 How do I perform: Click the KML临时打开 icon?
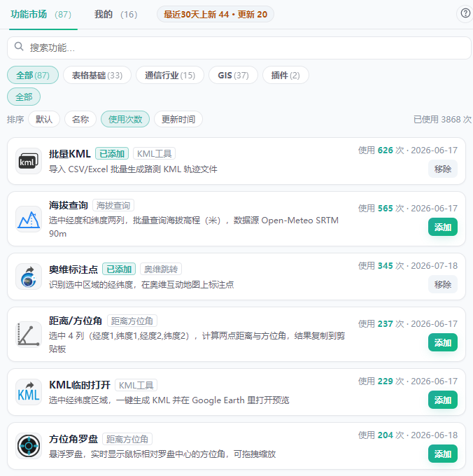pos(29,392)
